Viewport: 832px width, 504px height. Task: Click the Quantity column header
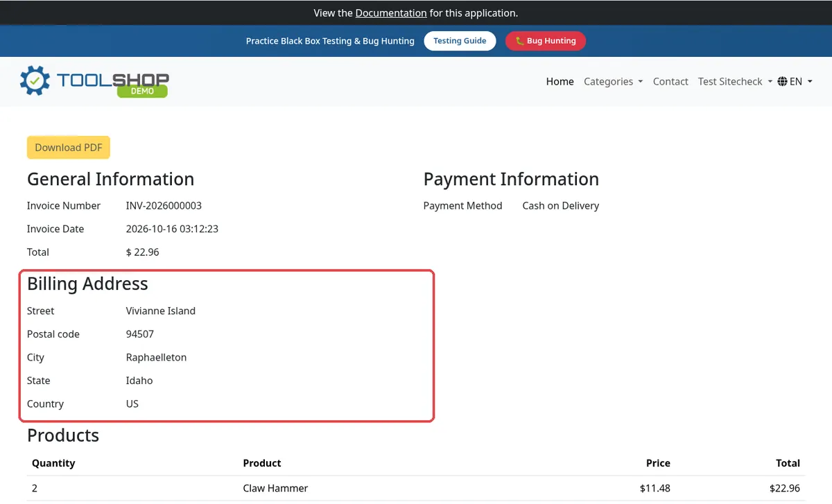coord(53,463)
